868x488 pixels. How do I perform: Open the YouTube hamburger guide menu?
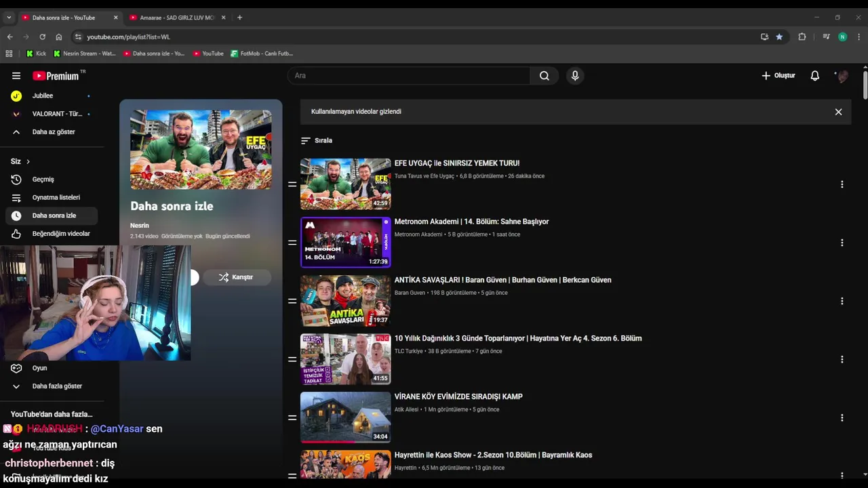pos(16,76)
